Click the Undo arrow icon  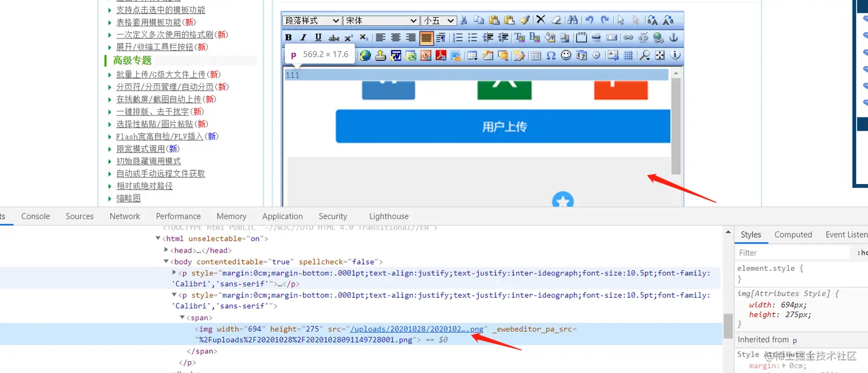[x=589, y=21]
